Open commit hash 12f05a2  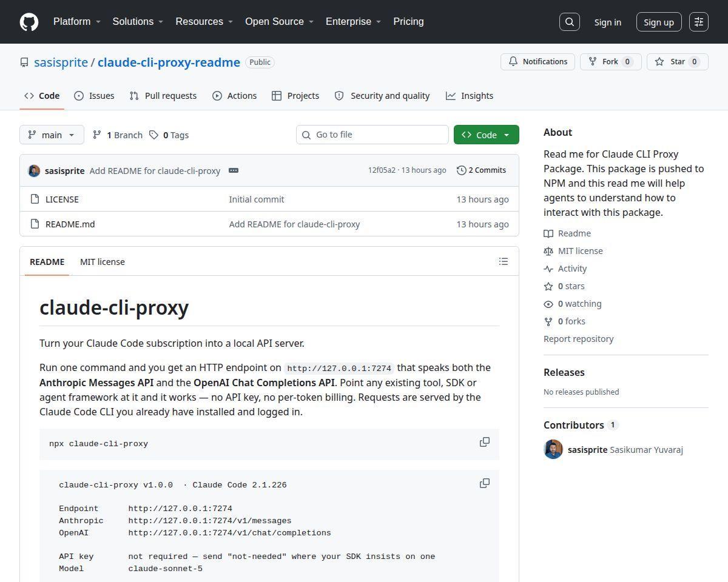pos(382,170)
